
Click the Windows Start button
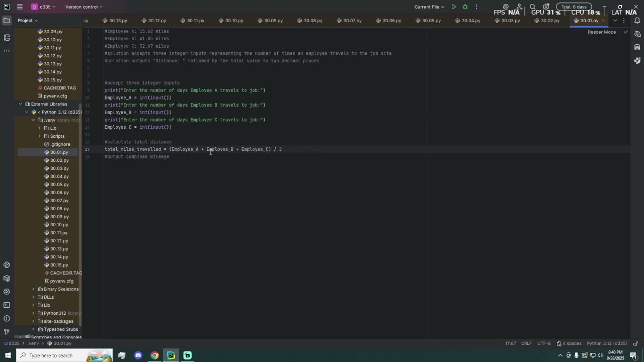tap(8, 355)
